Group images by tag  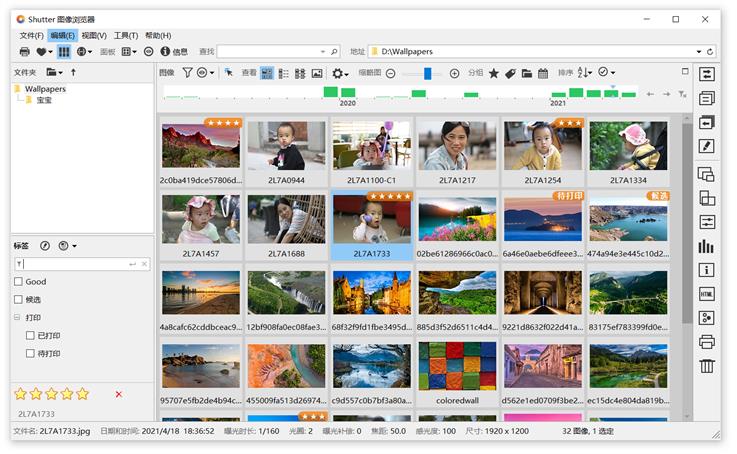pyautogui.click(x=510, y=73)
